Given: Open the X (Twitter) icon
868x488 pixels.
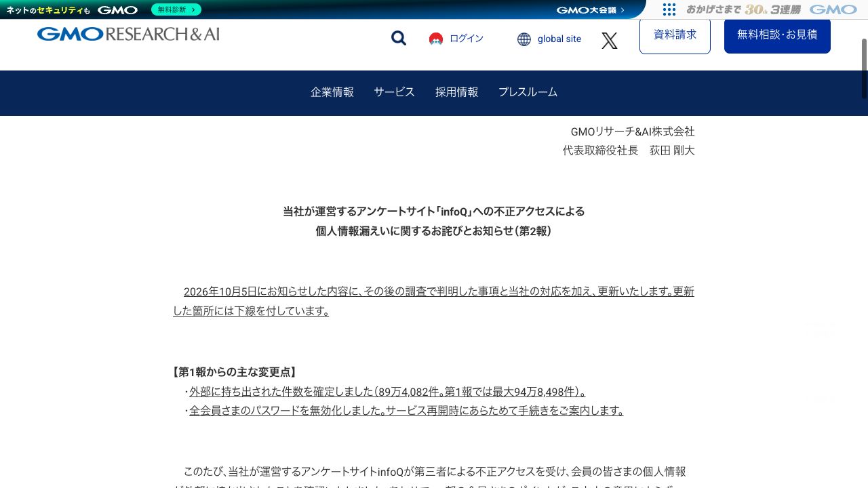Looking at the screenshot, I should click(x=610, y=41).
